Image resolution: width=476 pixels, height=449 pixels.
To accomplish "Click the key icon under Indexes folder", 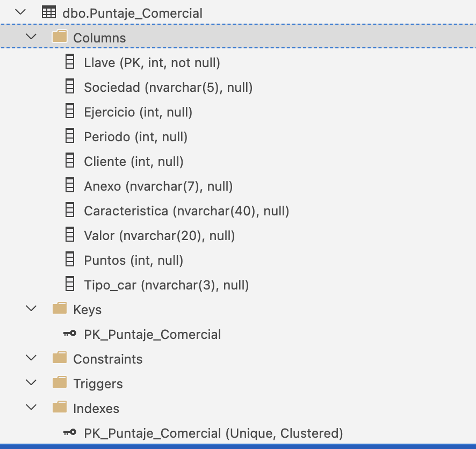I will [x=70, y=432].
